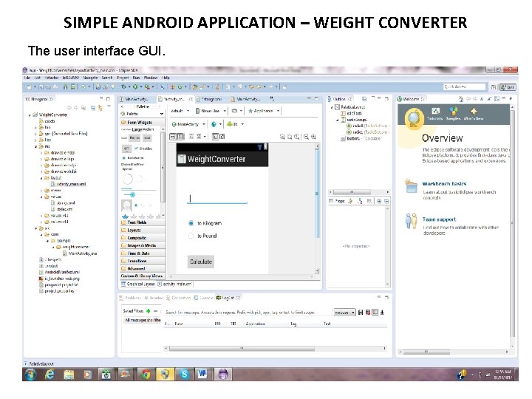Click the last zoom magnifier in layout editor
The height and width of the screenshot is (399, 532).
click(x=314, y=137)
